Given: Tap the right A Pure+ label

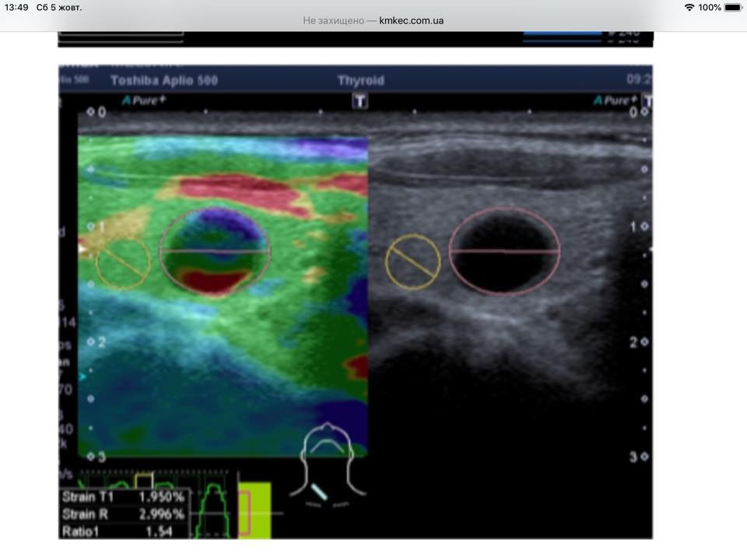Looking at the screenshot, I should point(615,100).
